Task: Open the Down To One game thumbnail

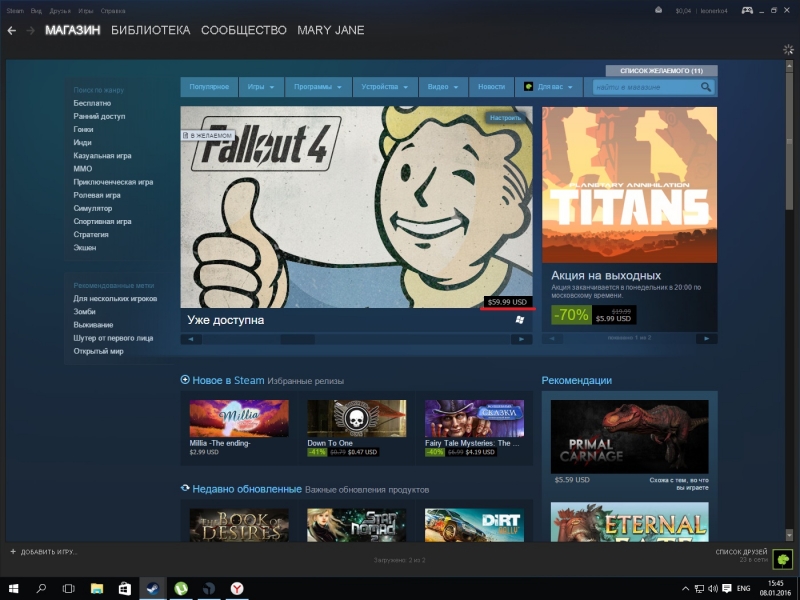Action: [357, 418]
